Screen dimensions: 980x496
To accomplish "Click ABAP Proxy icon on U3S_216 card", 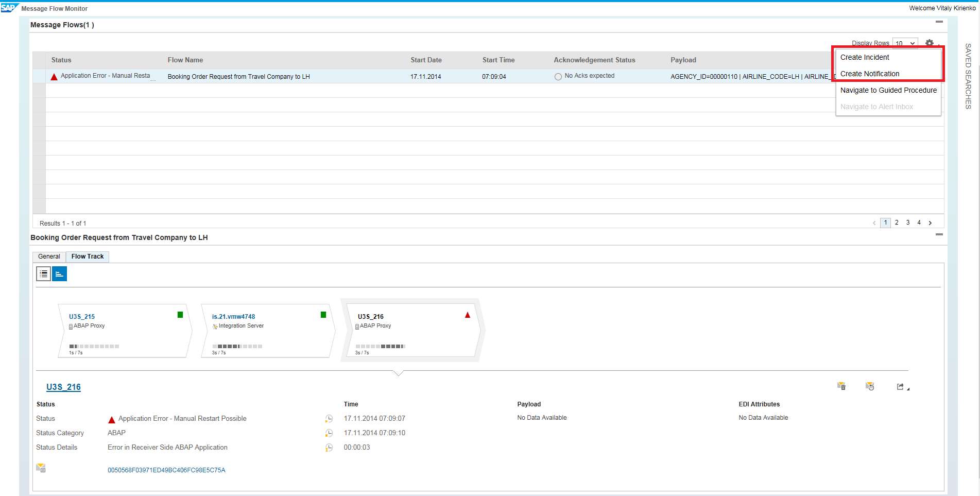I will point(357,327).
